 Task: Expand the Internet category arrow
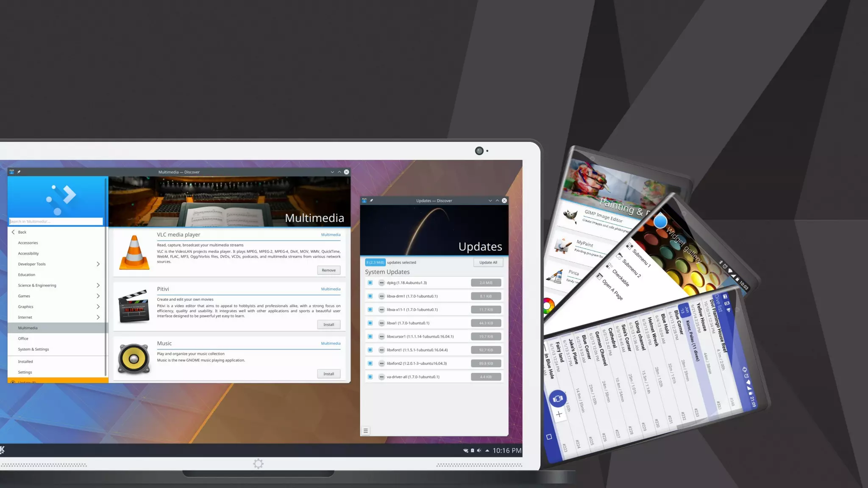click(98, 317)
